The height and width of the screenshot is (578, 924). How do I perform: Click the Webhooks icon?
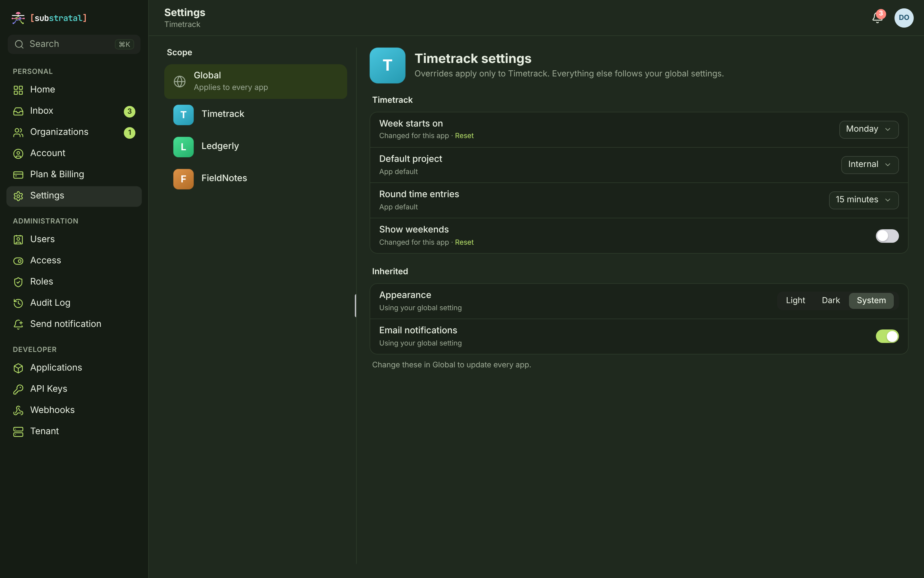click(18, 411)
